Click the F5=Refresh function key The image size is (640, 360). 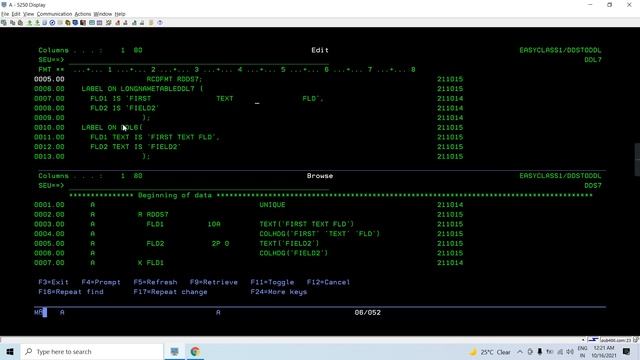click(155, 282)
